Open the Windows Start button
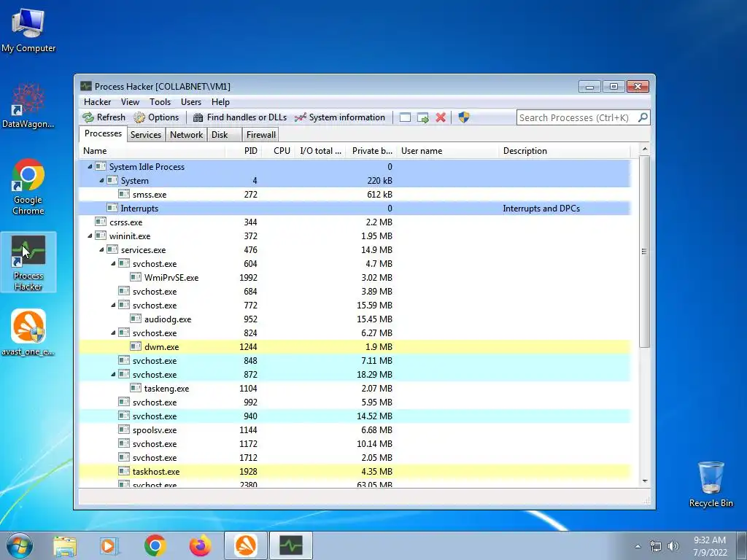The height and width of the screenshot is (560, 747). pos(19,545)
